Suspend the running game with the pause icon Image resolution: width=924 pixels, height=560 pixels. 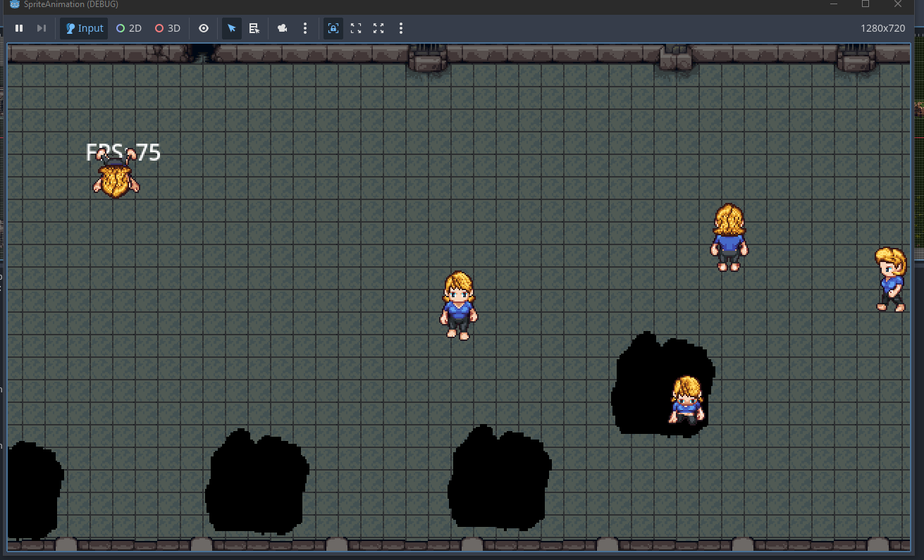(x=19, y=28)
